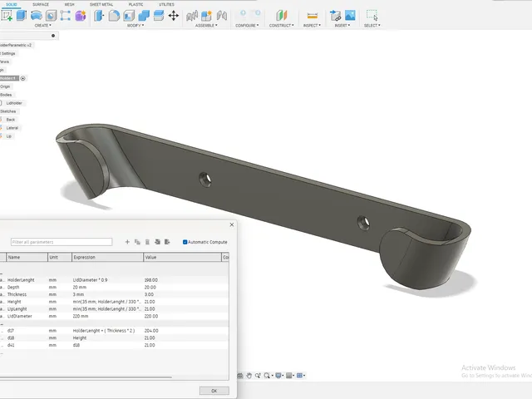Open the display settings dropdown in navigation bar
This screenshot has height=399, width=532.
(x=279, y=376)
